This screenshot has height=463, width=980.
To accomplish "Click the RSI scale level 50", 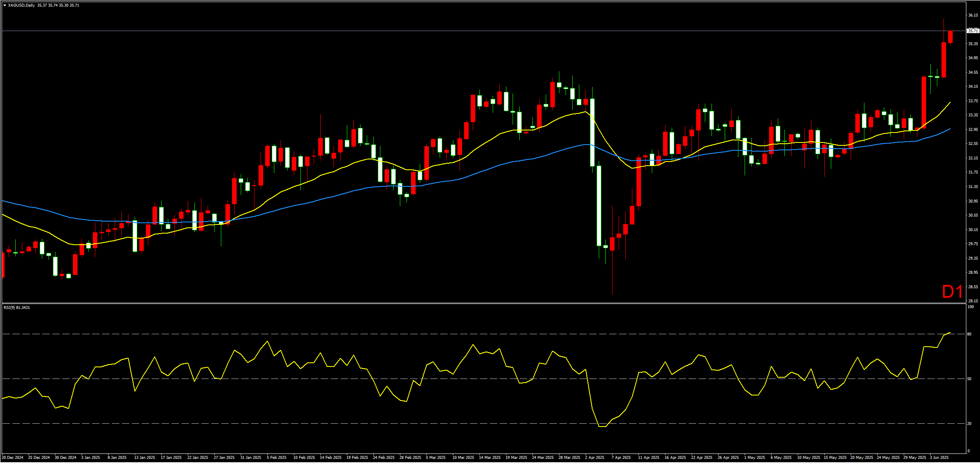I will pos(969,379).
